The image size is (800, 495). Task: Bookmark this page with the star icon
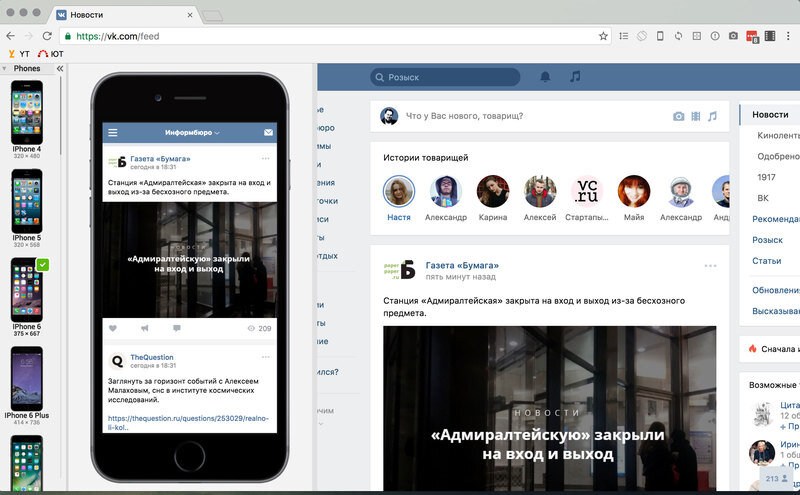point(603,36)
